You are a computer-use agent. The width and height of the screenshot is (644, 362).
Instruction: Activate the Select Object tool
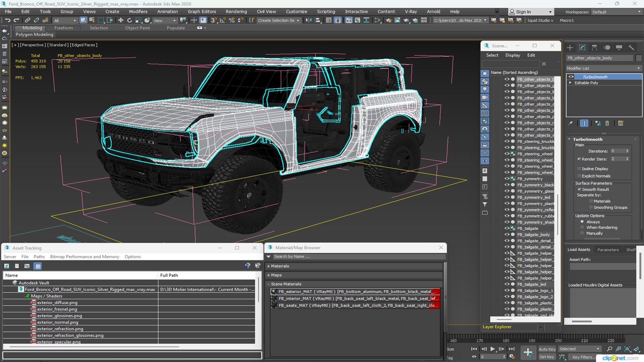tap(83, 20)
